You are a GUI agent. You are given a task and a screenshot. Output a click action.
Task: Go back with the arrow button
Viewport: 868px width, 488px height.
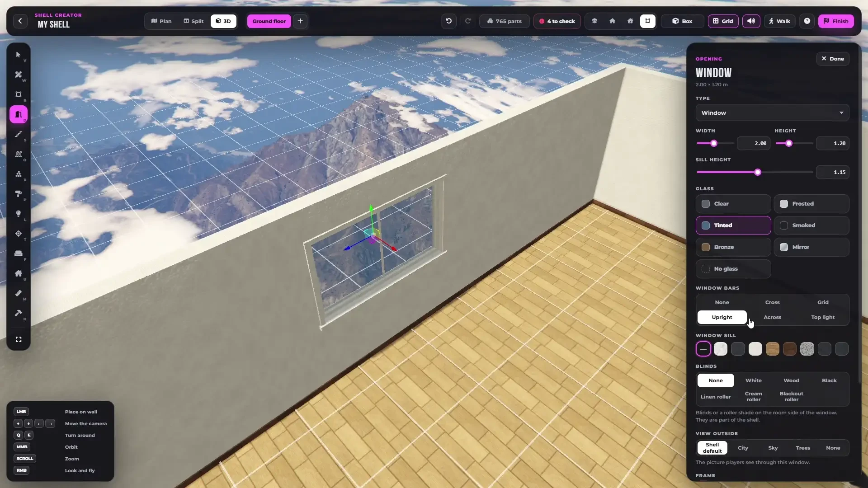(x=20, y=21)
